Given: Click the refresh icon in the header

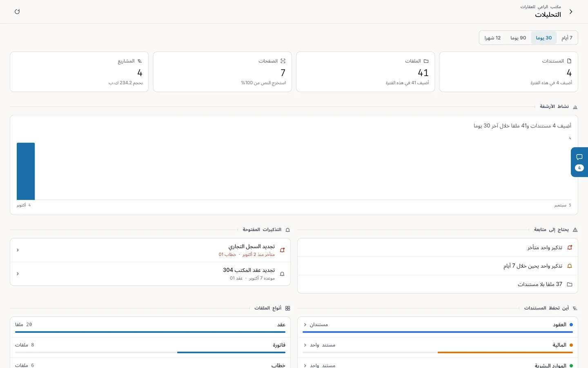Looking at the screenshot, I should pyautogui.click(x=17, y=11).
